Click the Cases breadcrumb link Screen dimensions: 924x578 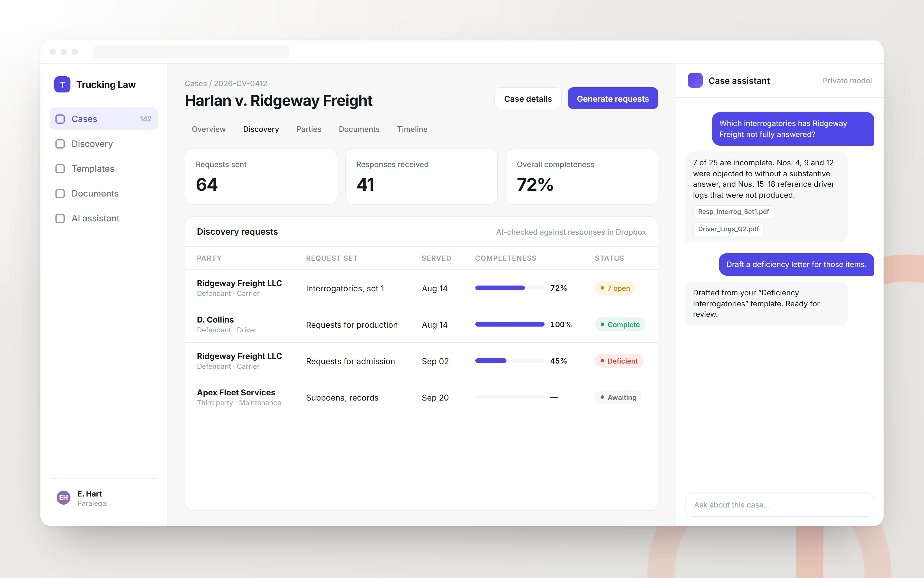[x=196, y=83]
